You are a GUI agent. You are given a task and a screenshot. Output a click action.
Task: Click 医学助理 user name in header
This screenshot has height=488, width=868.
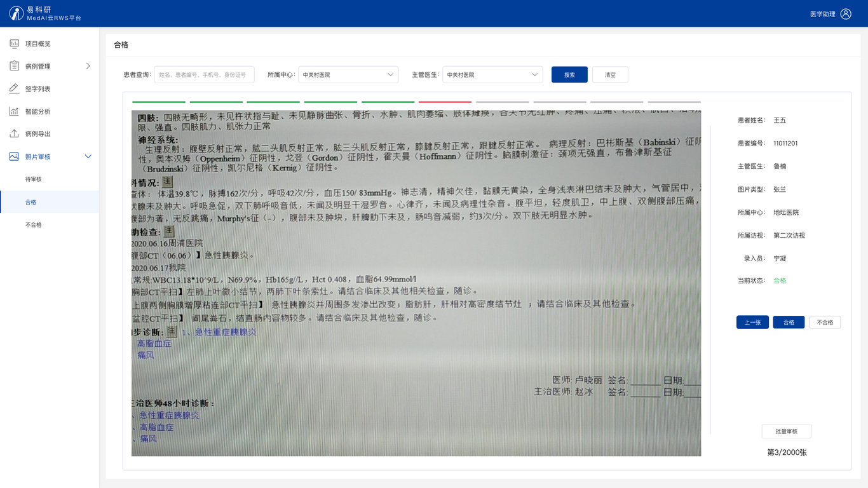(823, 14)
